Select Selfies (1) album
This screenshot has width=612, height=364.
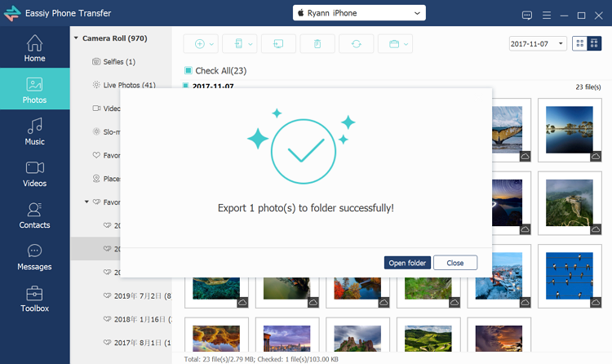tap(119, 62)
